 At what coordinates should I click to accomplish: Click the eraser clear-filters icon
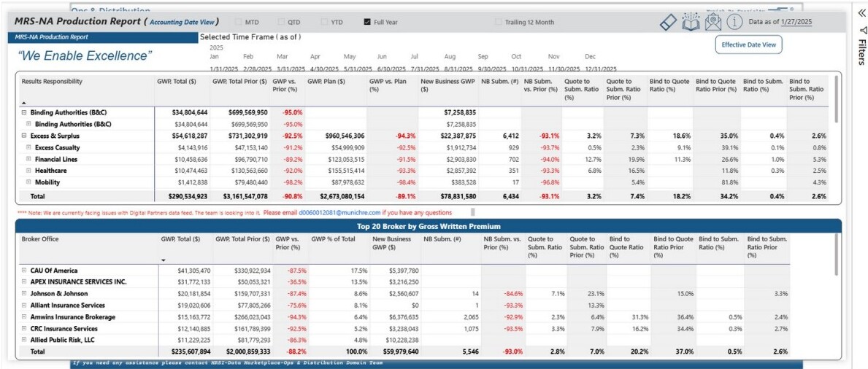669,22
